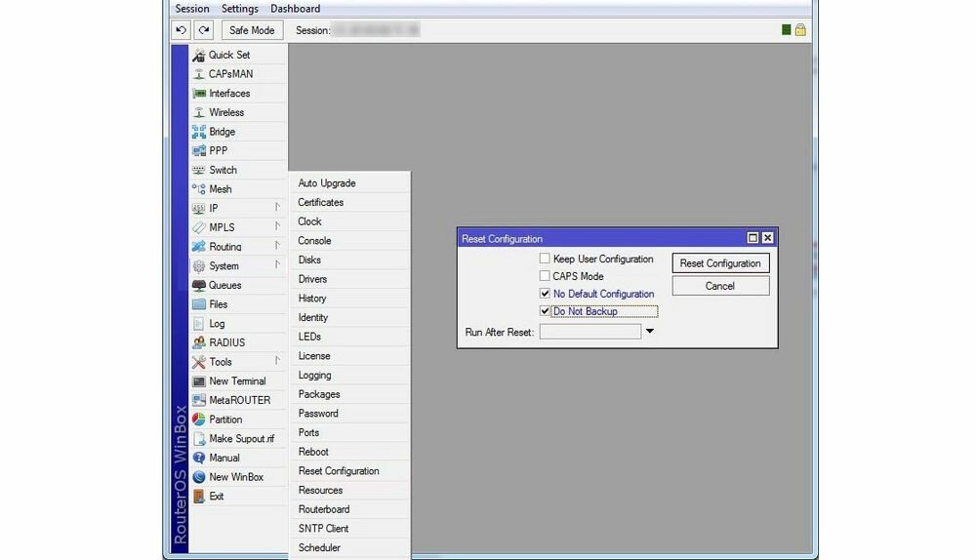The image size is (976, 560).
Task: Enable Keep User Configuration checkbox
Action: [545, 259]
